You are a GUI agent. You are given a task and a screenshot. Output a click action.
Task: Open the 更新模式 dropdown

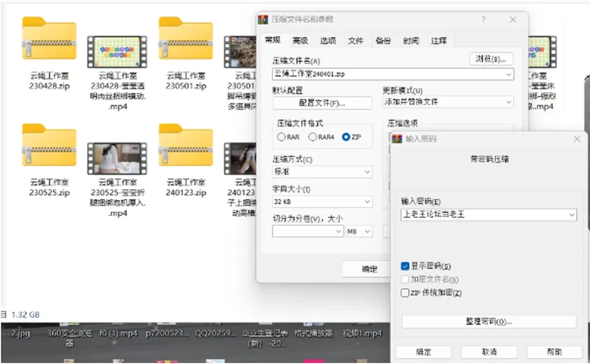tap(448, 102)
